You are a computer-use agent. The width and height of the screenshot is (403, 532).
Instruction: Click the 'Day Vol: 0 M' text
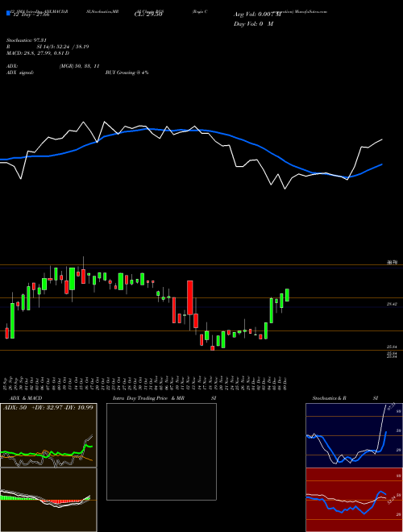(253, 24)
